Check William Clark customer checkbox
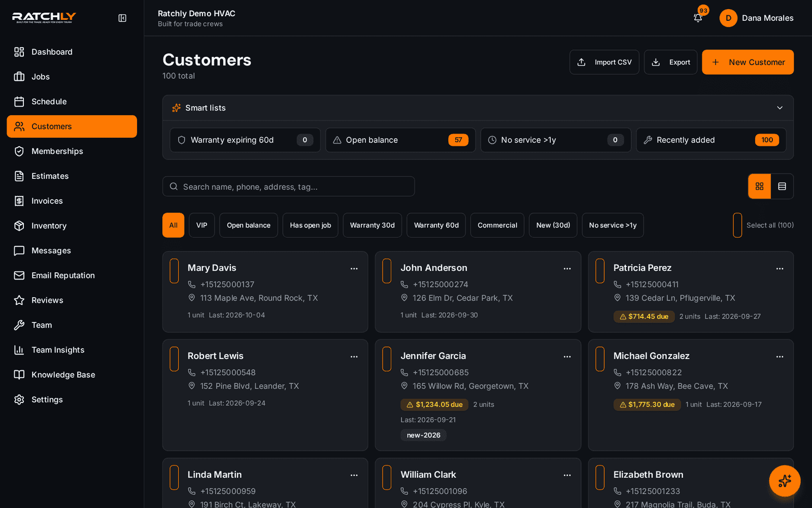 tap(387, 478)
